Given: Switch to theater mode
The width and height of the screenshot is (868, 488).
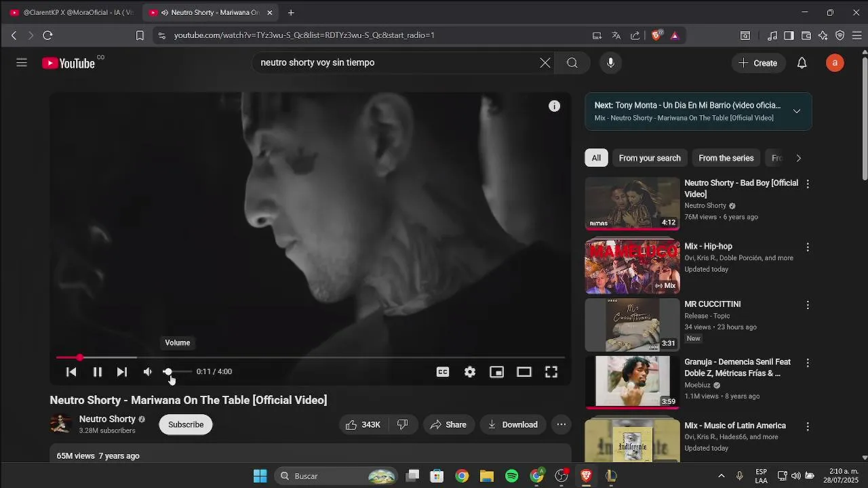Looking at the screenshot, I should point(524,371).
